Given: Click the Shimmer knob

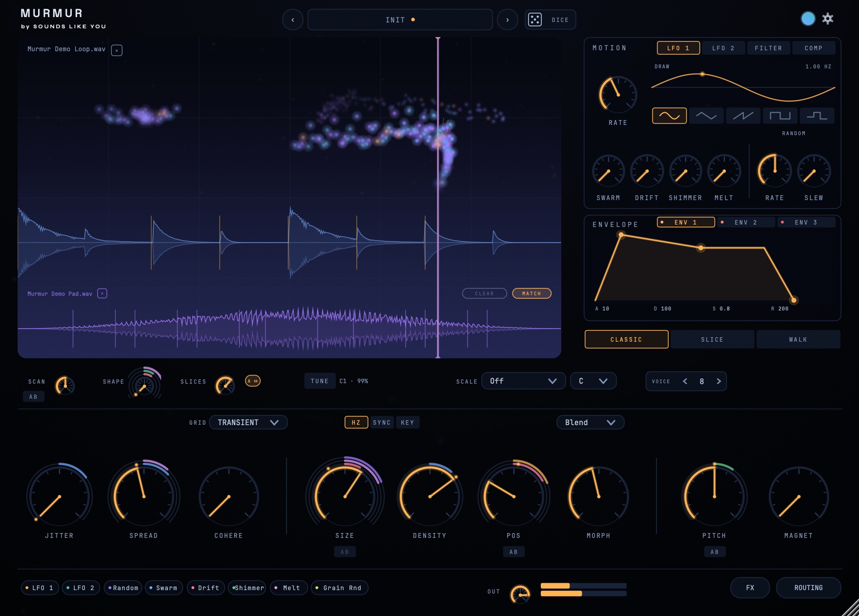Looking at the screenshot, I should tap(685, 171).
